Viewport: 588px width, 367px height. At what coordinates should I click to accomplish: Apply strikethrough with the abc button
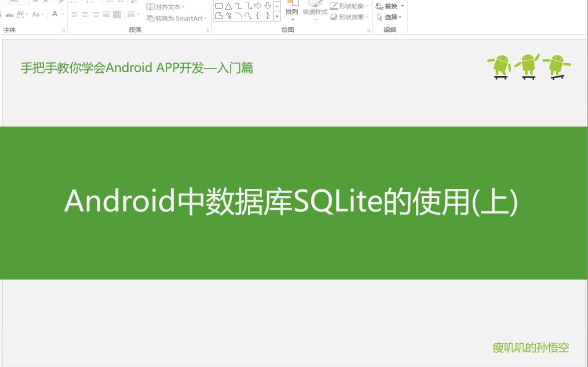9,15
